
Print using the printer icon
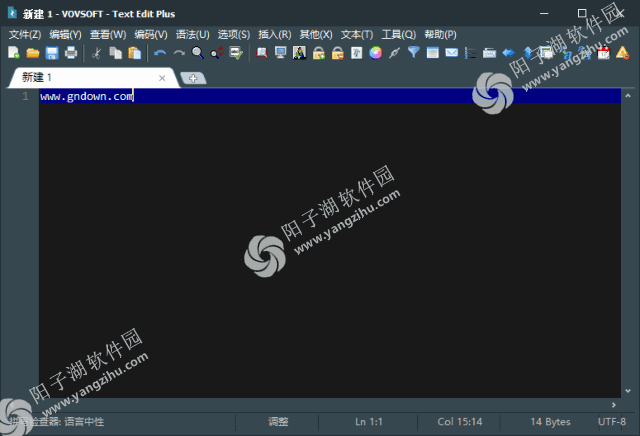(71, 53)
